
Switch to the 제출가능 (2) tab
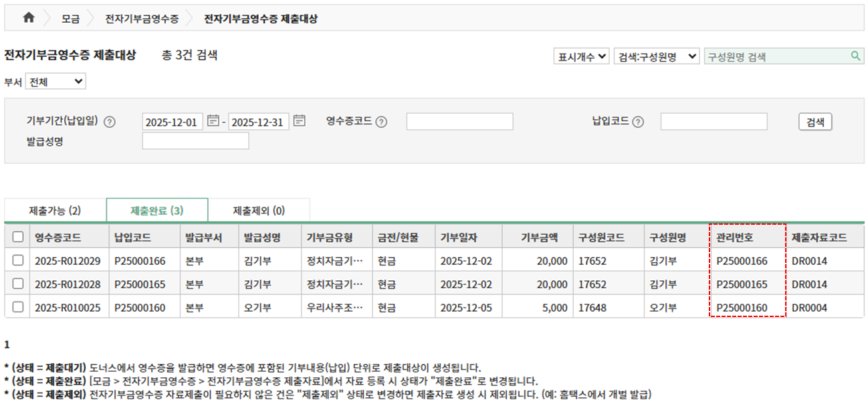click(x=55, y=211)
